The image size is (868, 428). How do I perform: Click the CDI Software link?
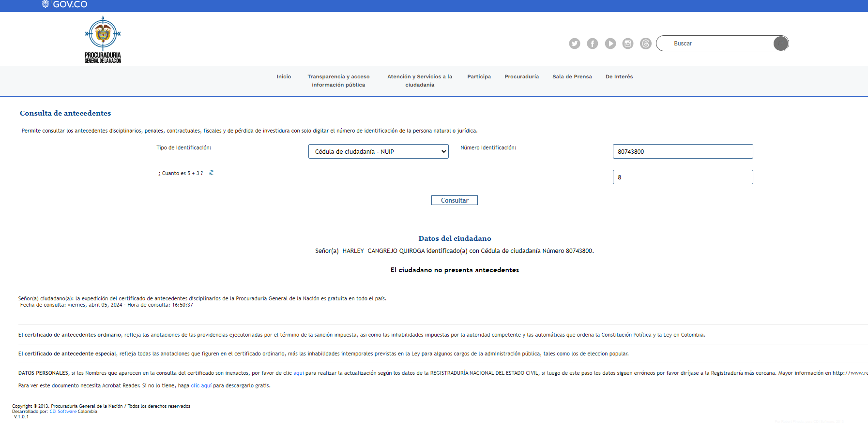63,412
